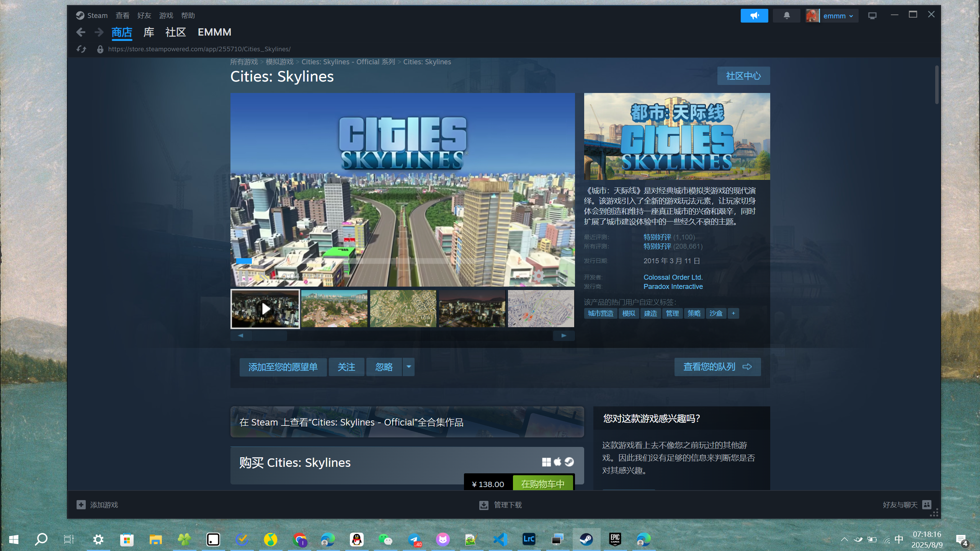Image resolution: width=980 pixels, height=551 pixels.
Task: Open the 好友 menu
Action: 144,15
